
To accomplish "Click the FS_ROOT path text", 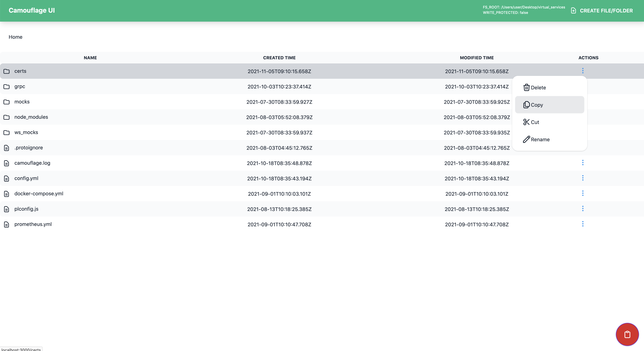I will (x=524, y=7).
